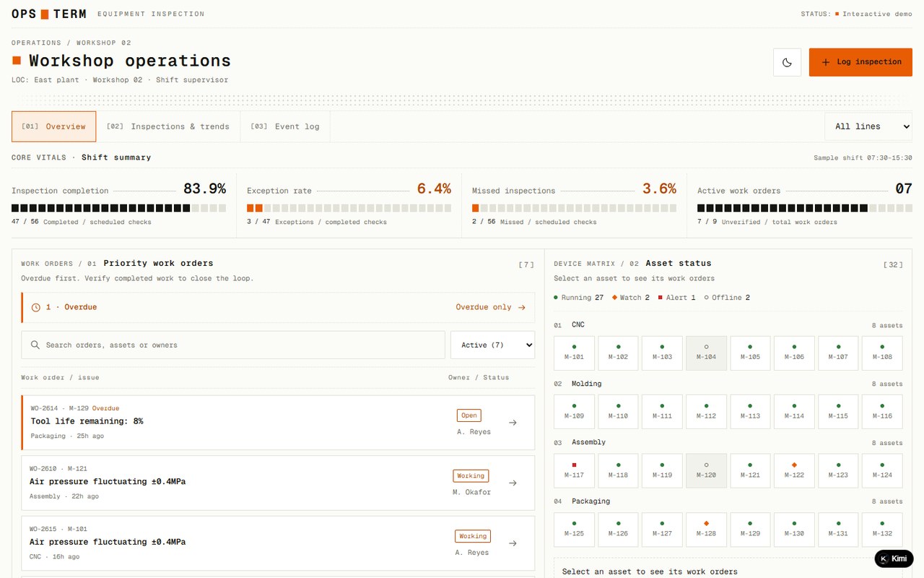This screenshot has height=578, width=924.
Task: Click Working status badge on WO-2610
Action: (x=471, y=475)
